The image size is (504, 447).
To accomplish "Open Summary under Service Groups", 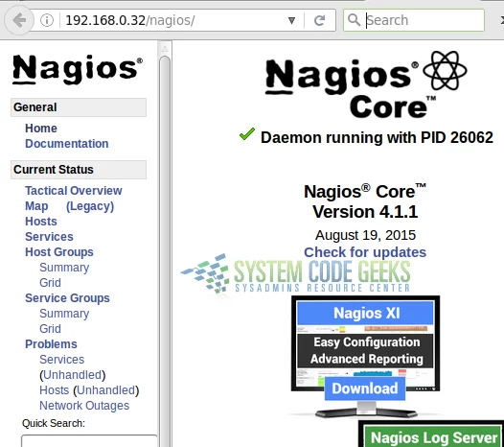I will click(64, 314).
